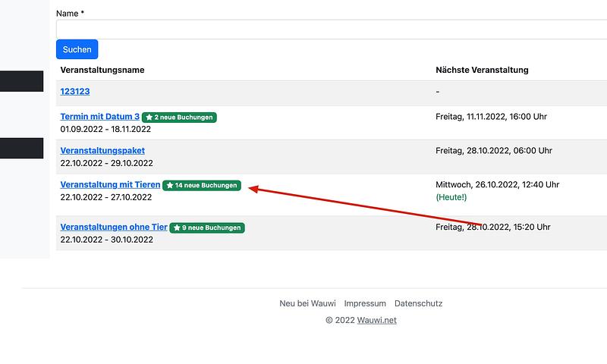Click the star icon in the 2 neue Buchungen badge

[x=149, y=118]
